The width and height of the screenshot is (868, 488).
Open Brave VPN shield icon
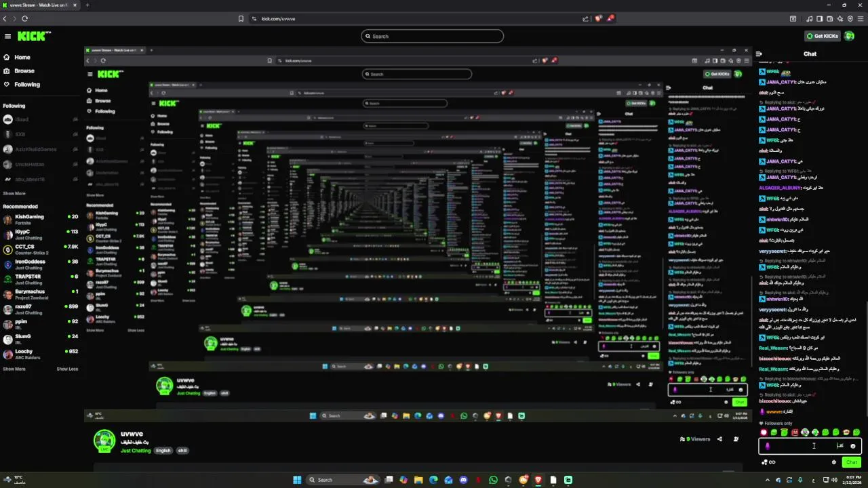(x=851, y=19)
